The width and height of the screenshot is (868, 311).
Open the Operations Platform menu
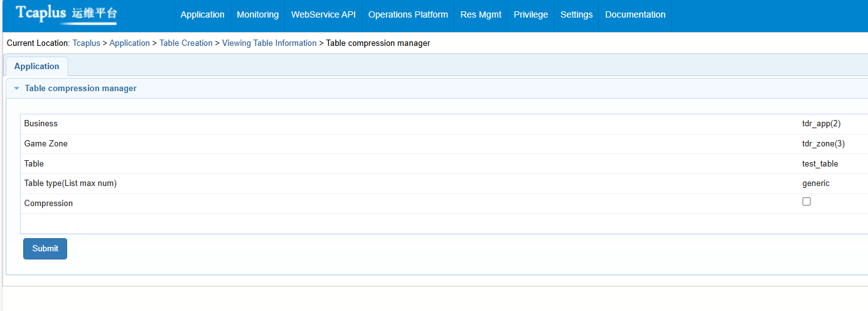[x=408, y=14]
